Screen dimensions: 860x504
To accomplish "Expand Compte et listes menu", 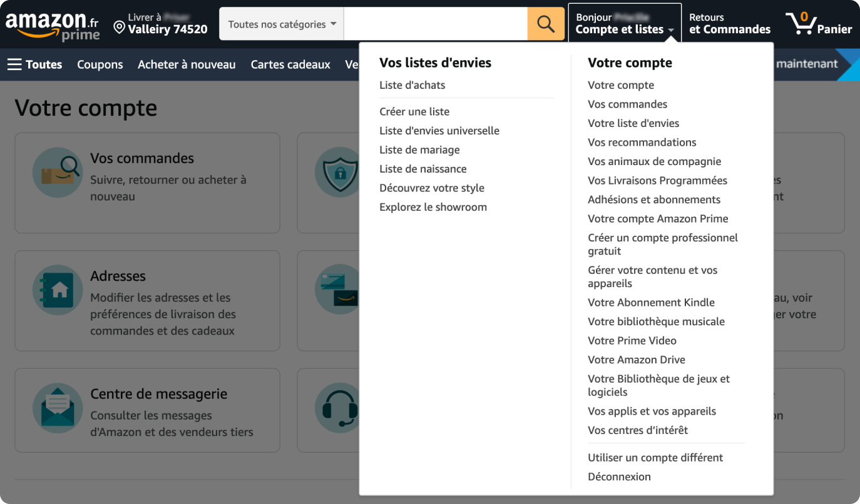I will [x=625, y=24].
